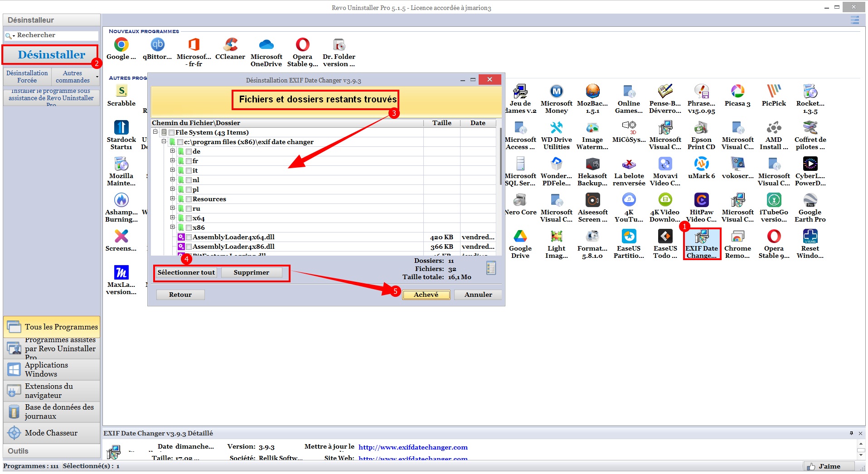
Task: Select the MaxLa program icon
Action: pyautogui.click(x=121, y=272)
